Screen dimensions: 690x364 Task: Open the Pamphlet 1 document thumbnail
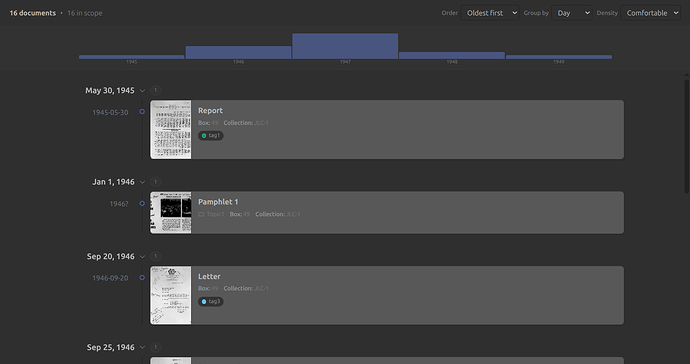171,213
